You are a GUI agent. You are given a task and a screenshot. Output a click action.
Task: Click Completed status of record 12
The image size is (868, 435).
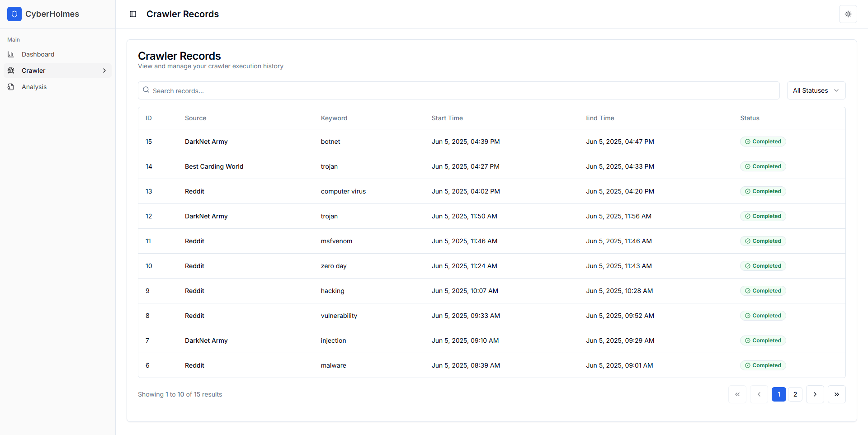[763, 216]
